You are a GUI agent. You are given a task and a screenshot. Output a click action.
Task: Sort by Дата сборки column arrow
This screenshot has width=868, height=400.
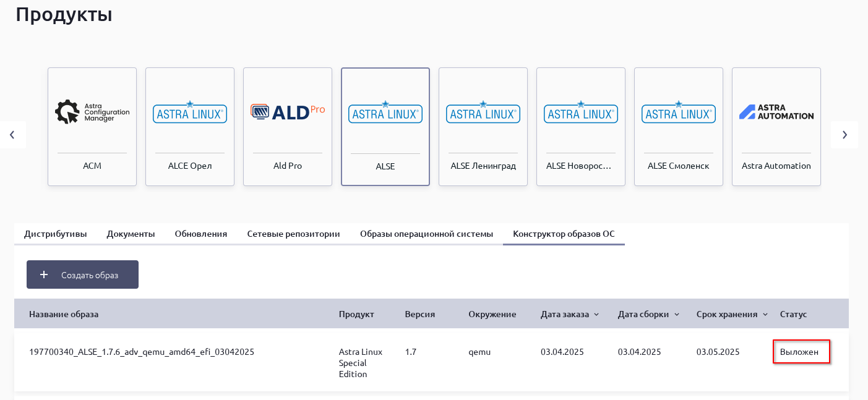(x=677, y=315)
